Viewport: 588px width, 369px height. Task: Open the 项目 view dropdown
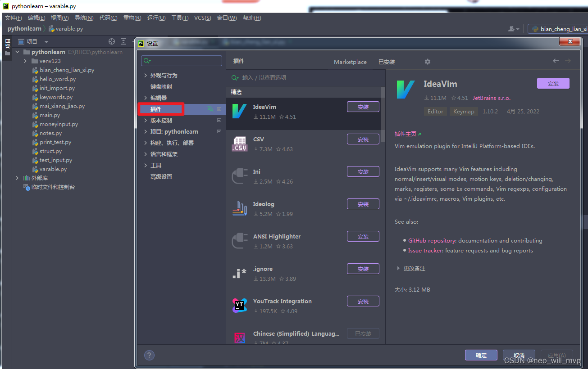click(x=46, y=42)
